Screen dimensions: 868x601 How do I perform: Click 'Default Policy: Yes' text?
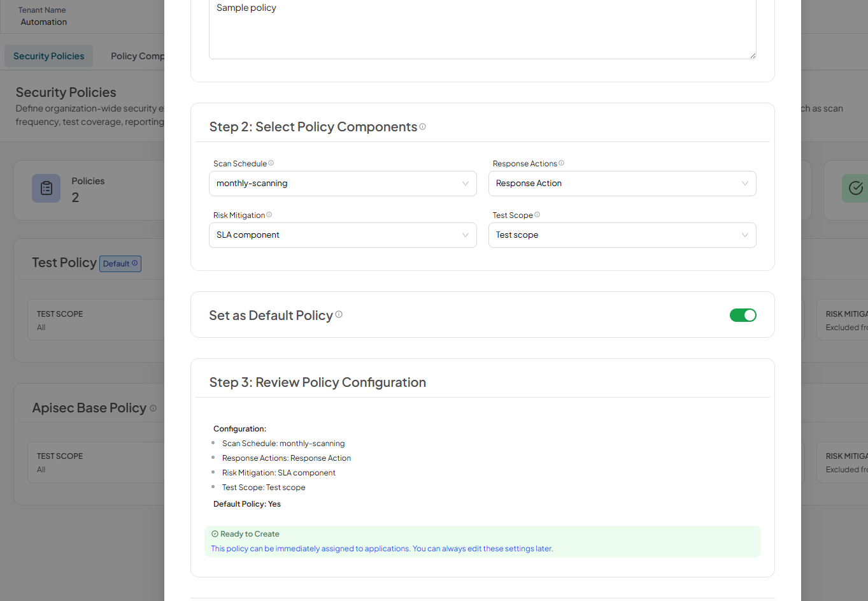click(247, 504)
